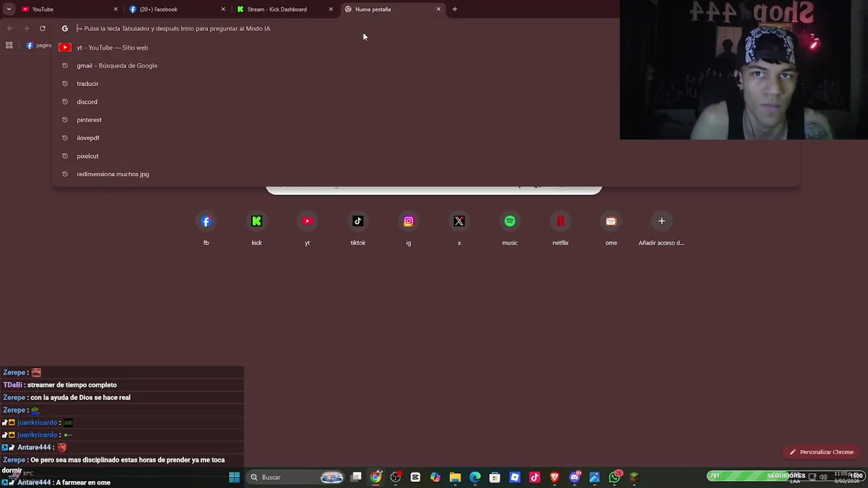Screen dimensions: 868x488
Task: Open Brave browser from taskbar
Action: click(555, 477)
